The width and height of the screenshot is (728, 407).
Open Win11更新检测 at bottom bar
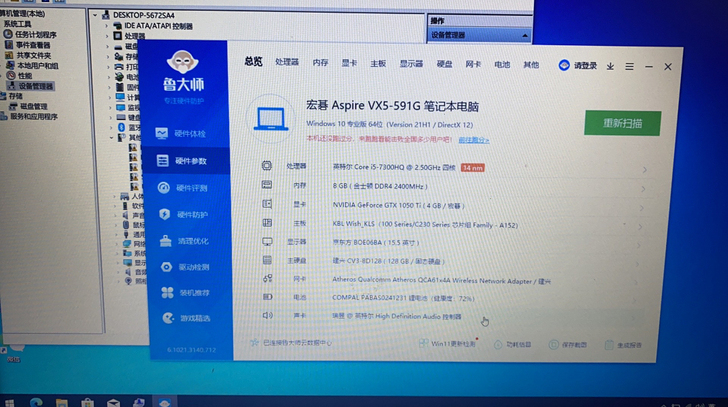click(448, 343)
